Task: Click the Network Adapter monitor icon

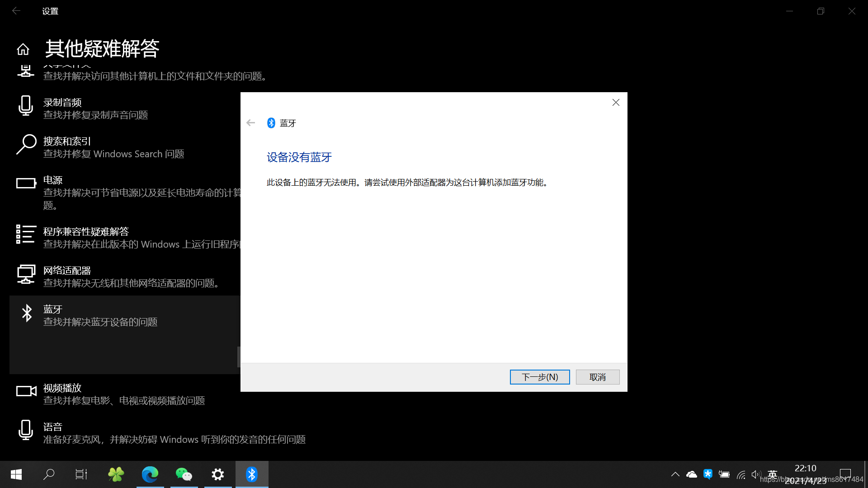Action: point(26,274)
